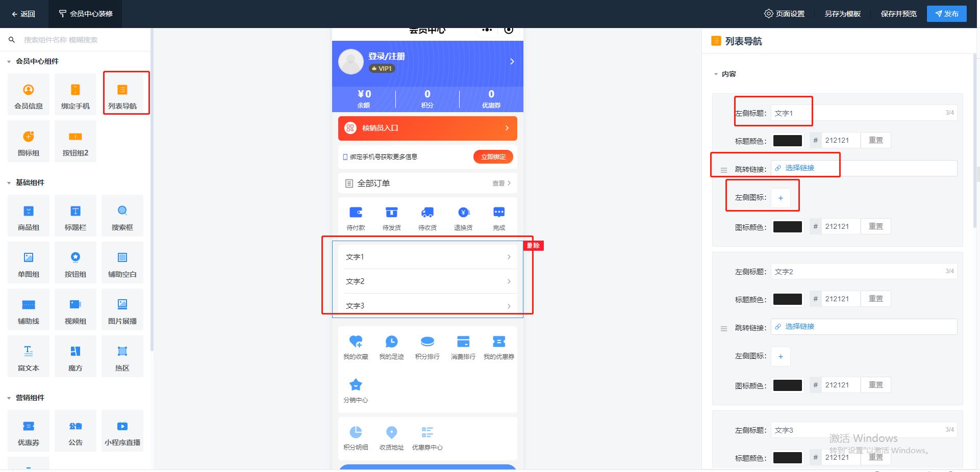
Task: Reset 文字2 icon color
Action: (876, 385)
